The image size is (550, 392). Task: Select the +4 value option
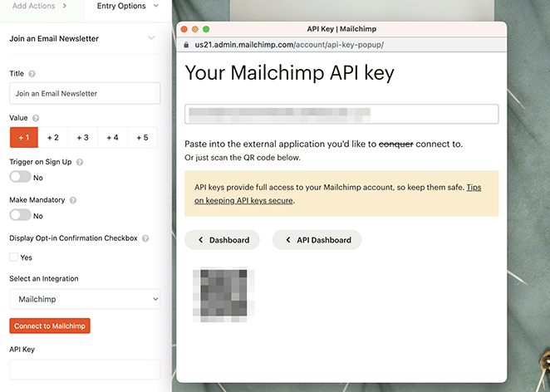click(113, 137)
